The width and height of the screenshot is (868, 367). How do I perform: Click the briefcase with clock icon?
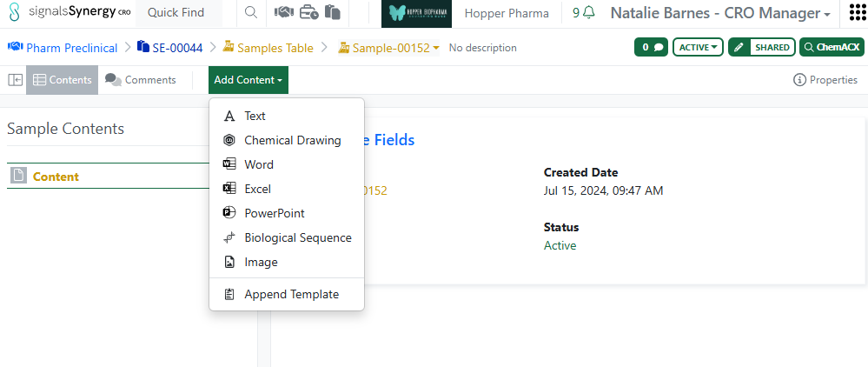coord(308,13)
